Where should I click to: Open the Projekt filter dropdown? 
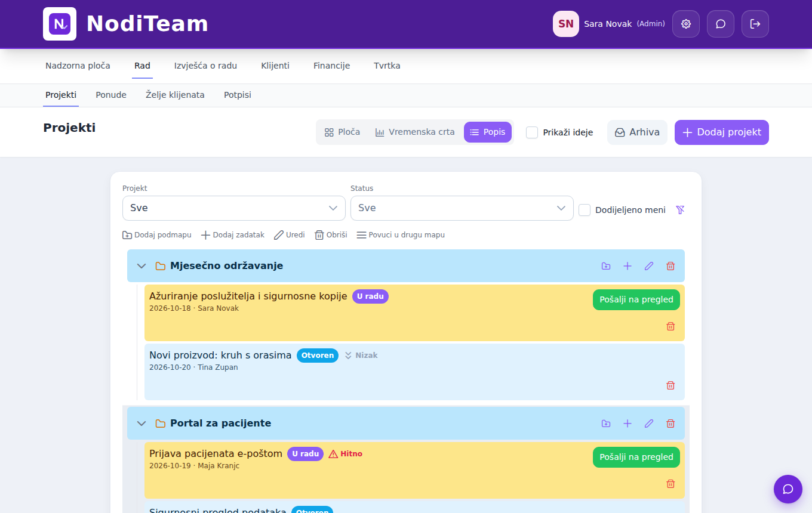pyautogui.click(x=234, y=208)
